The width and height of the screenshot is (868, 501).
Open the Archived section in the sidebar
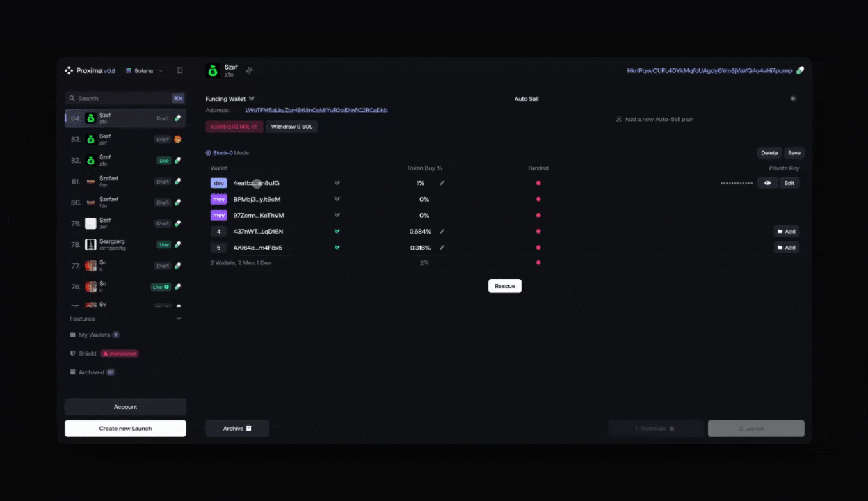(x=91, y=372)
